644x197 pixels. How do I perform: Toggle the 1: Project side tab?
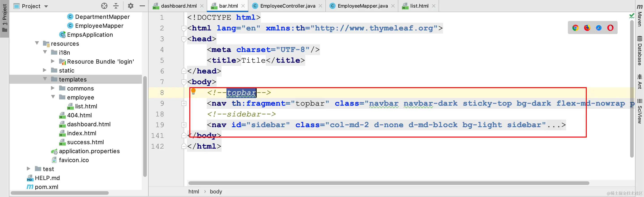[x=4, y=18]
